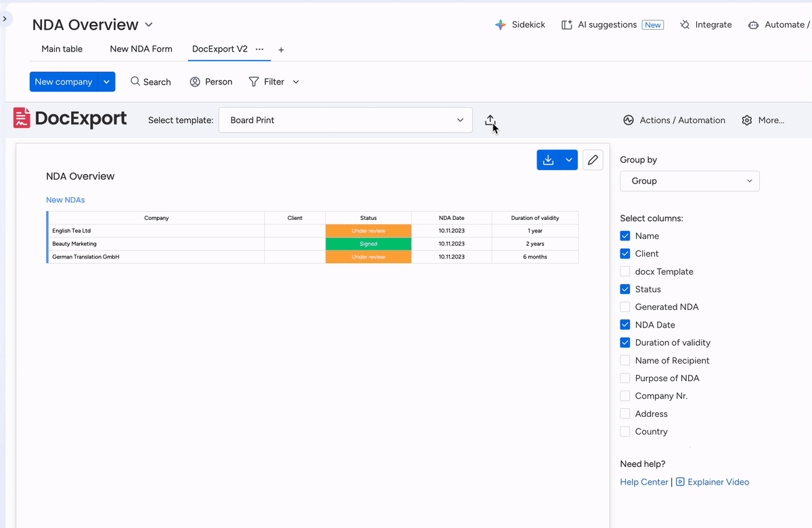
Task: Open download options arrow
Action: click(569, 160)
